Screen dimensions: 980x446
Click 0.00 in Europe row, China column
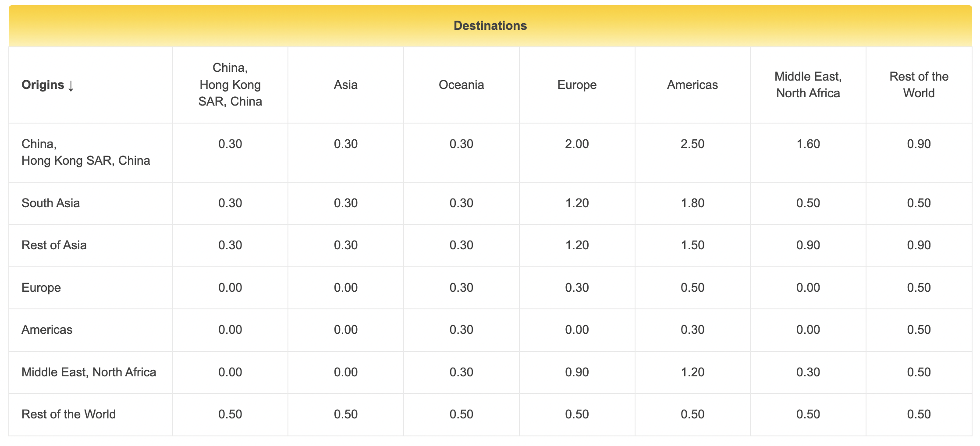click(x=230, y=287)
